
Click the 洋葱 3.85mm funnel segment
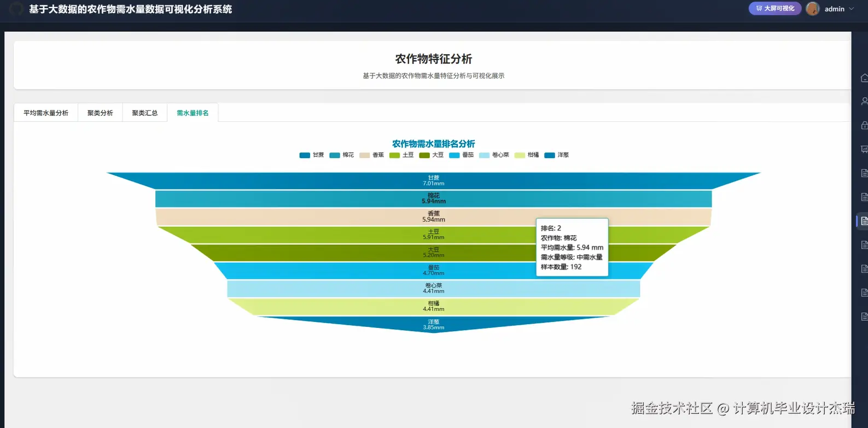point(434,324)
